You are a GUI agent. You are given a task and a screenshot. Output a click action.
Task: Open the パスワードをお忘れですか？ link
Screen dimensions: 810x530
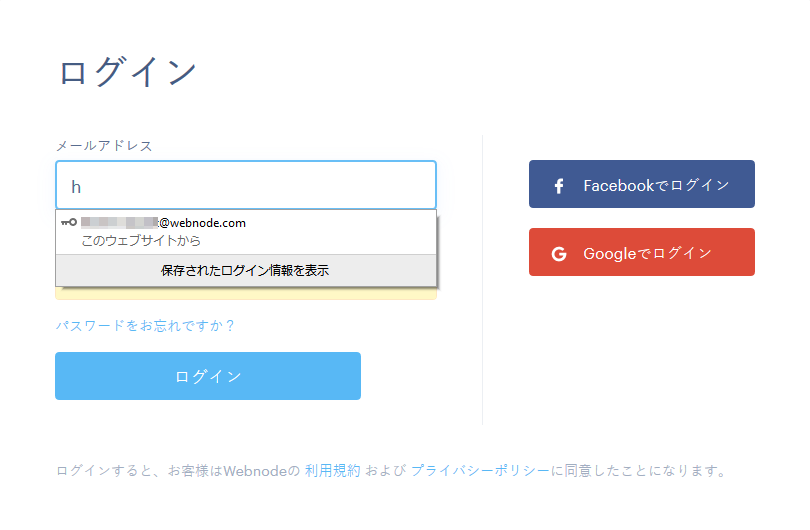tap(146, 326)
